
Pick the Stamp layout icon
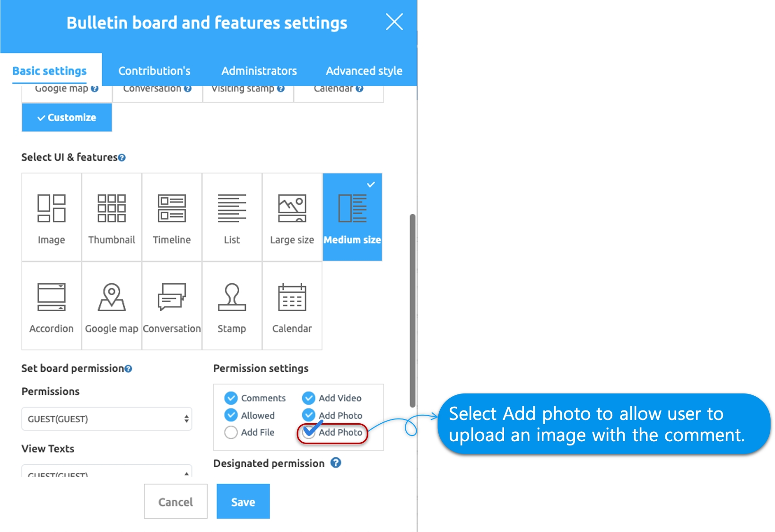click(232, 306)
